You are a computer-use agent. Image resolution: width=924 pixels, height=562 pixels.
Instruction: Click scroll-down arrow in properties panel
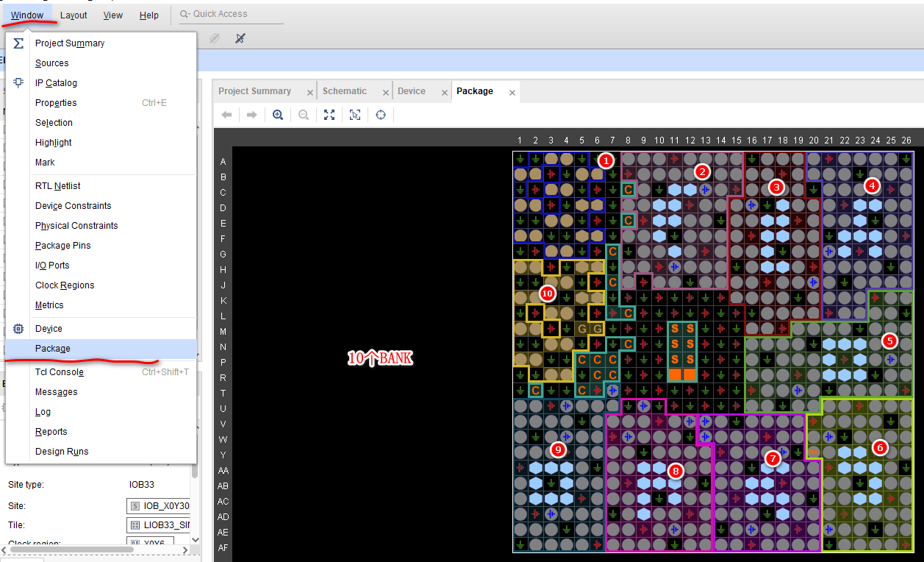(195, 540)
